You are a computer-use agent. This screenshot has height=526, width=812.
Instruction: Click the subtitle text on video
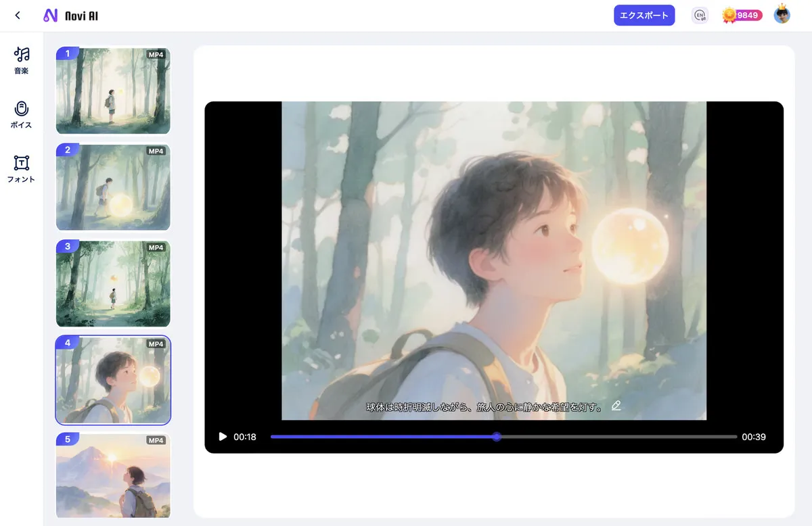(x=484, y=407)
